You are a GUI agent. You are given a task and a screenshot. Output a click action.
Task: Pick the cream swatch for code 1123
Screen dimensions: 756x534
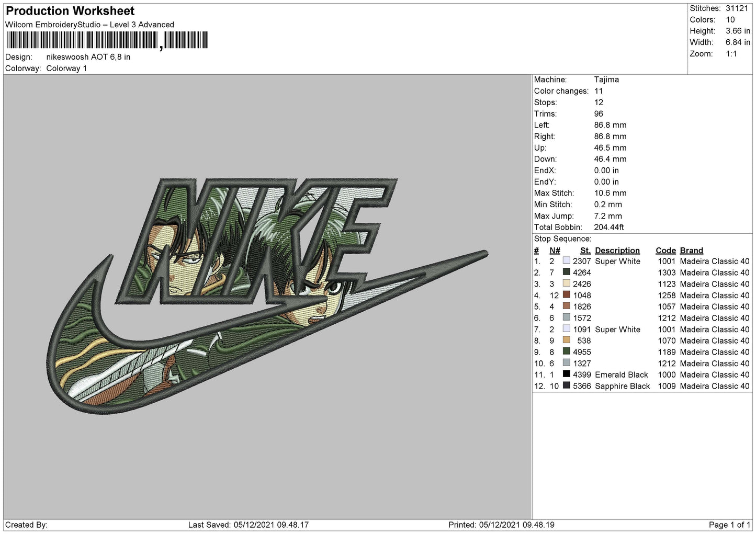point(566,283)
